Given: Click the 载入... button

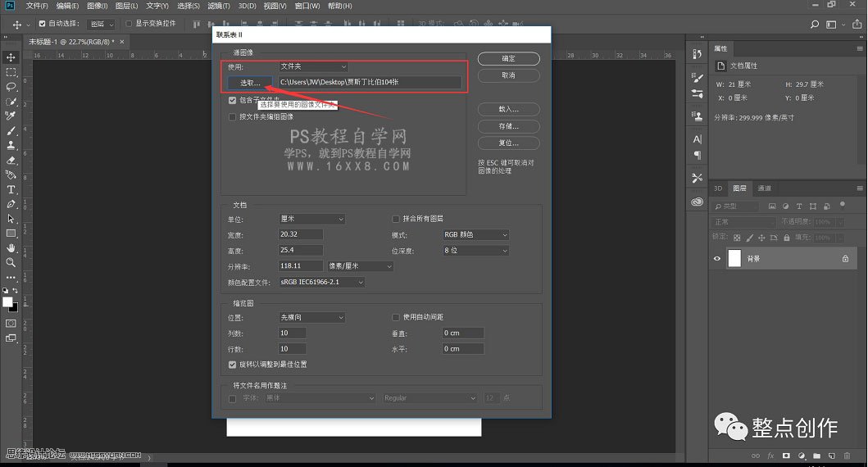Looking at the screenshot, I should pos(509,110).
